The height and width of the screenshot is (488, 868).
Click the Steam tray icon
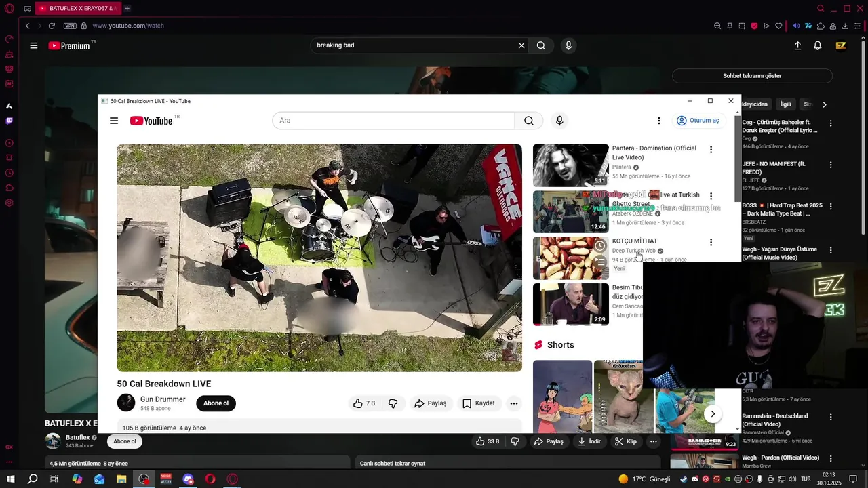click(684, 479)
